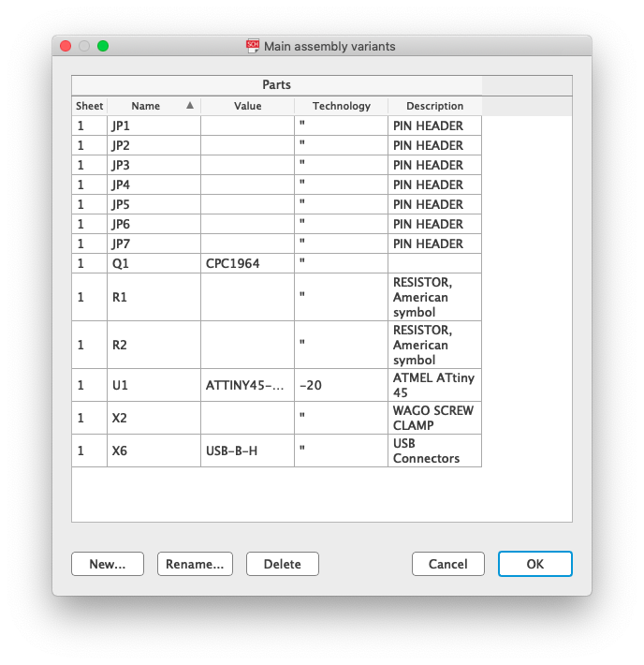
Task: Click the ATTINY45-... value cell
Action: tap(248, 385)
